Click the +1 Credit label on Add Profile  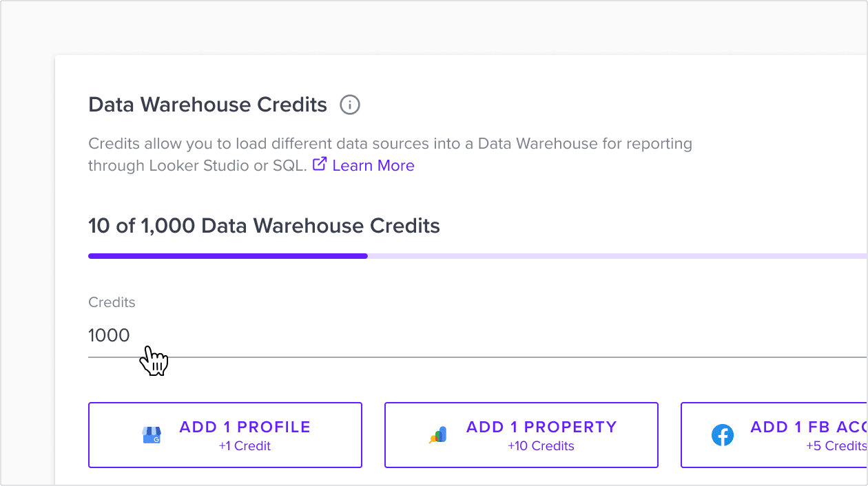[244, 446]
